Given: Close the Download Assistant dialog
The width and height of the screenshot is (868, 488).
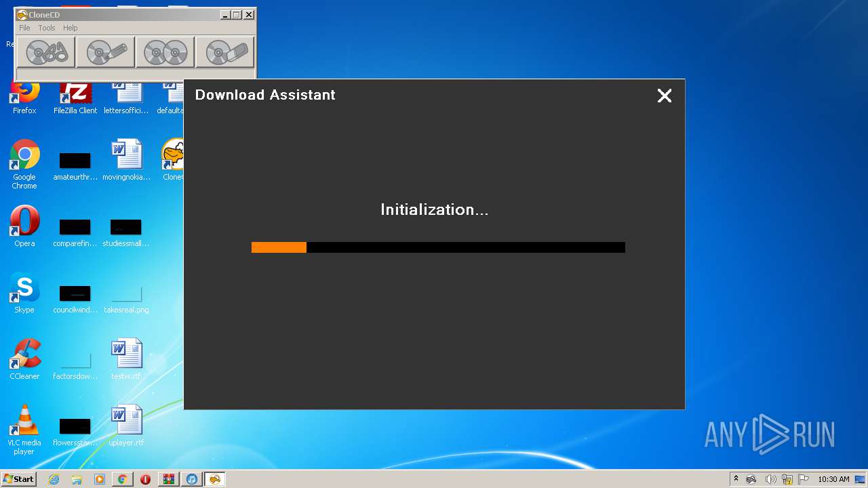Looking at the screenshot, I should pyautogui.click(x=665, y=96).
